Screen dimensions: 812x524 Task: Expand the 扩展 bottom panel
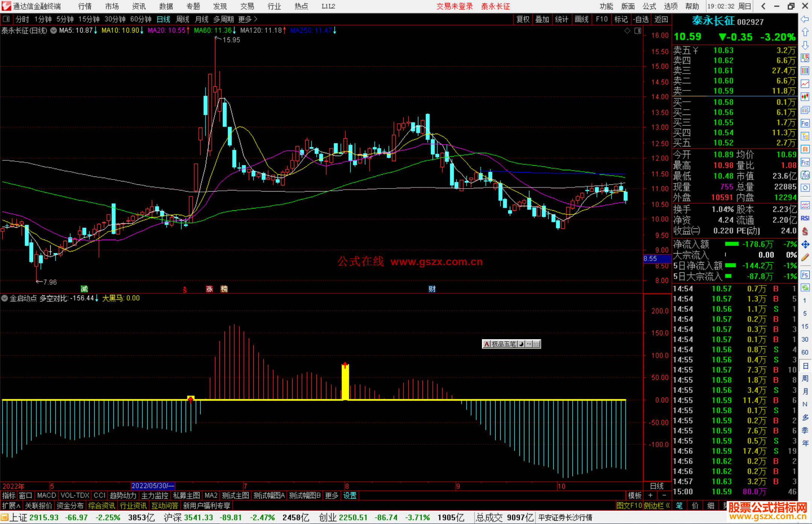[11, 506]
